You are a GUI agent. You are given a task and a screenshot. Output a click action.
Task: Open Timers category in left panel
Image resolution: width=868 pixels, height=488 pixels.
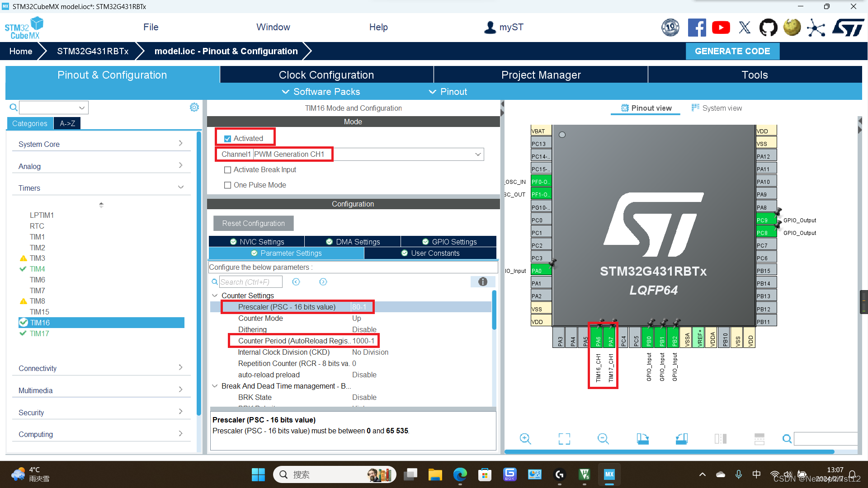tap(30, 188)
